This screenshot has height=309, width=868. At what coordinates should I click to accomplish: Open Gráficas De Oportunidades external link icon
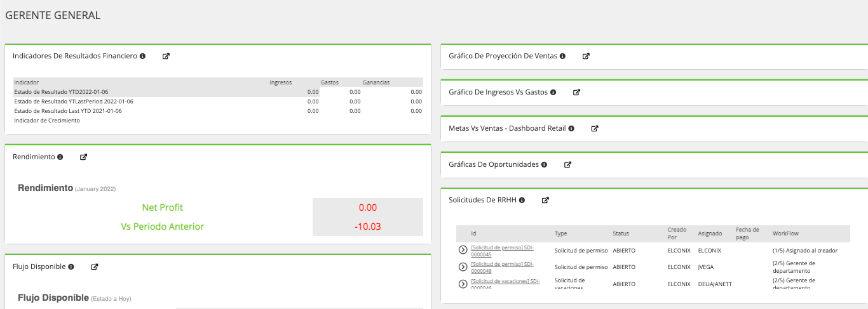coord(567,164)
